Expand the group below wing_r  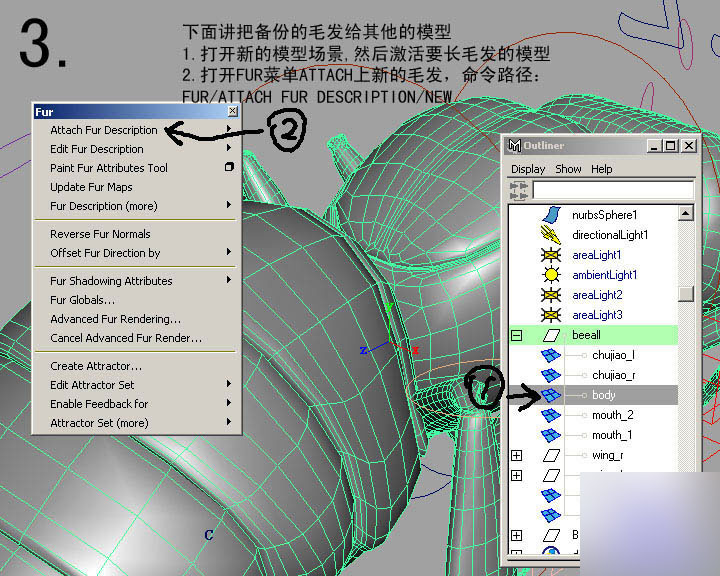pyautogui.click(x=517, y=475)
